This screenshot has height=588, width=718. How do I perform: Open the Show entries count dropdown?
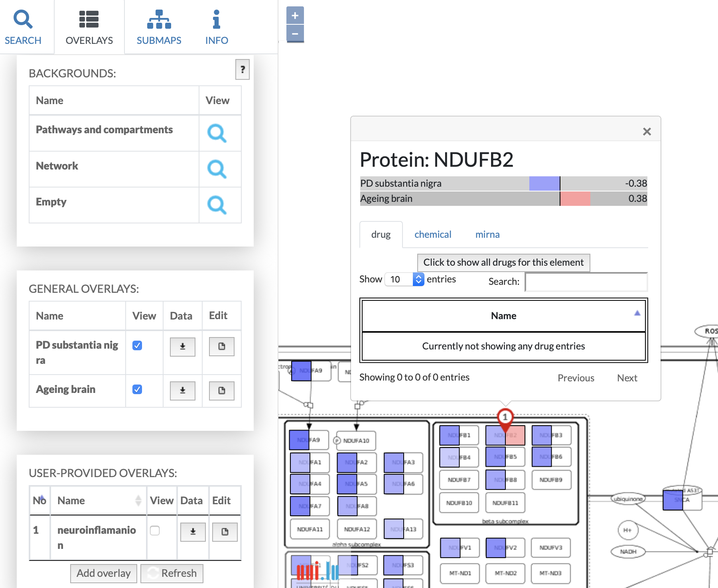[x=404, y=279]
